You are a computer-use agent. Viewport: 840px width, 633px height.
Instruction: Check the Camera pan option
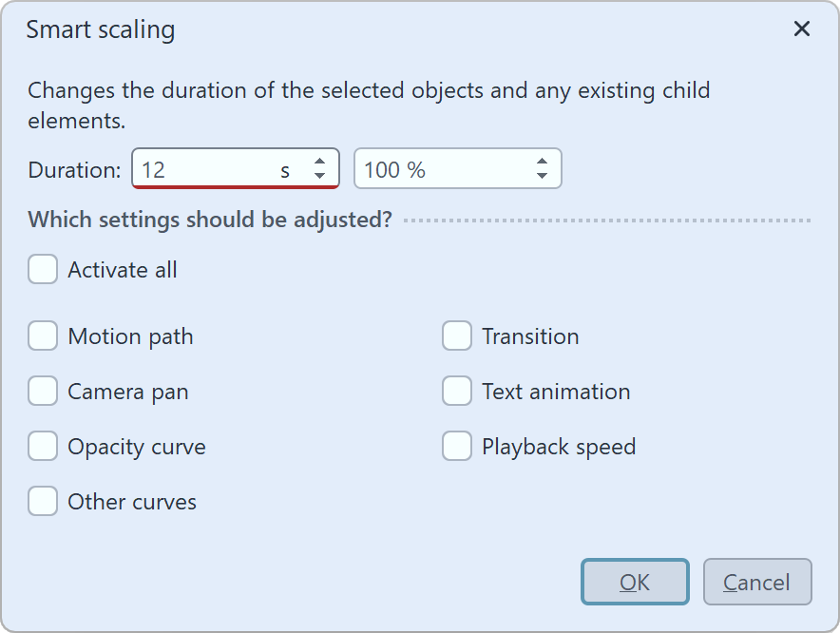click(x=43, y=392)
